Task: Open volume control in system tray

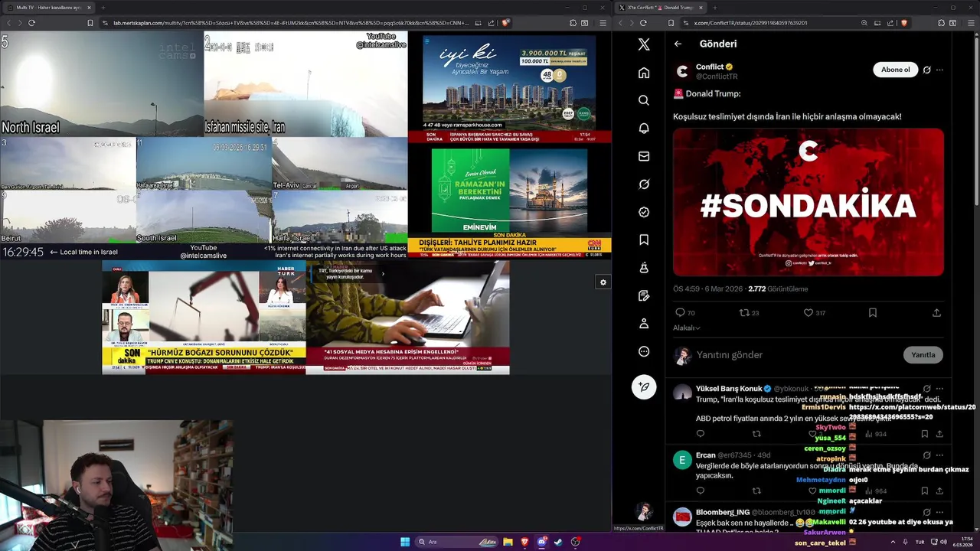Action: (944, 542)
